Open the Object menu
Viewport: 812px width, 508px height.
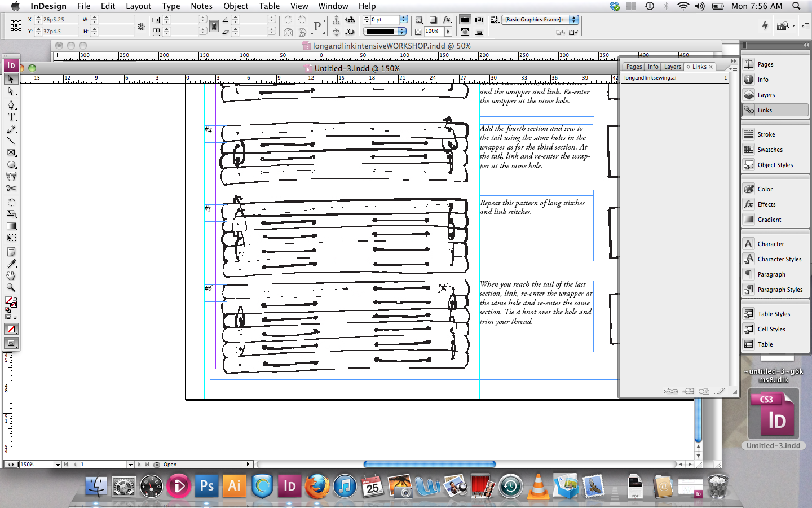click(235, 6)
